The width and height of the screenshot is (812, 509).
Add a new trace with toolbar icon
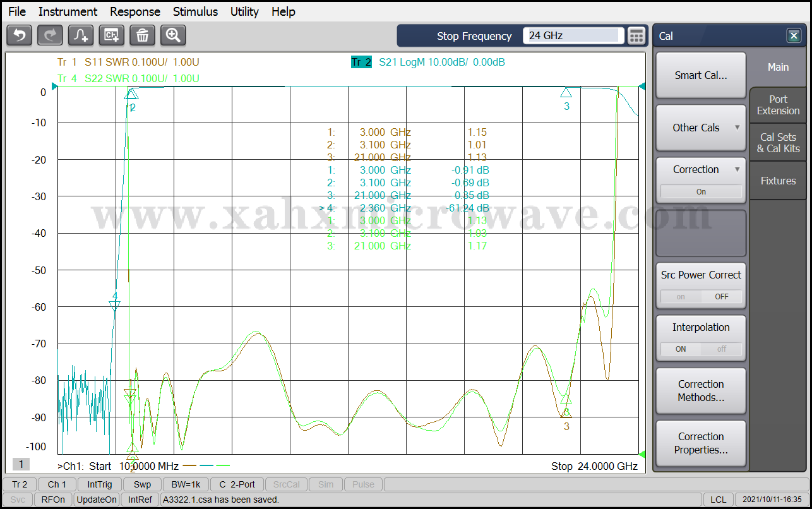pos(81,35)
